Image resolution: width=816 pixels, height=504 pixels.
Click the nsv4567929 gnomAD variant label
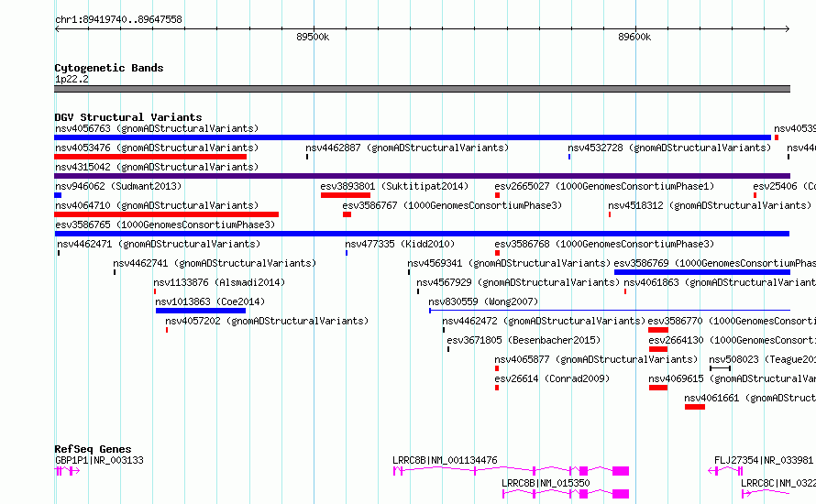click(518, 282)
